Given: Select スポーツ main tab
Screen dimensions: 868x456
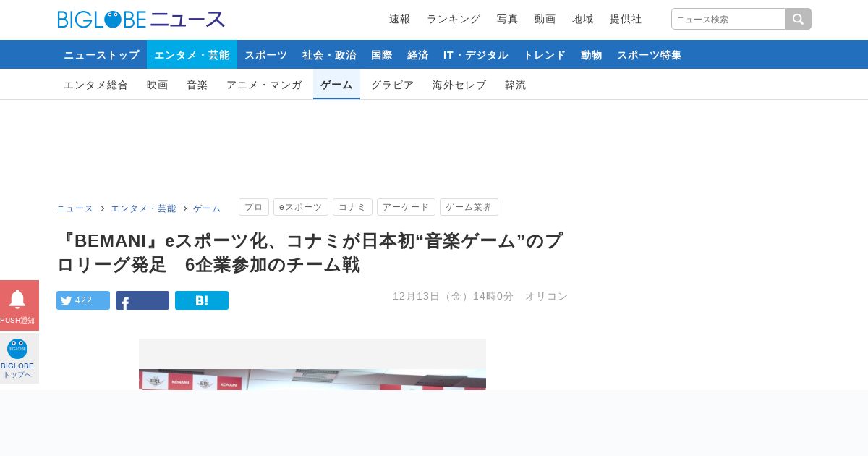Looking at the screenshot, I should pos(265,54).
